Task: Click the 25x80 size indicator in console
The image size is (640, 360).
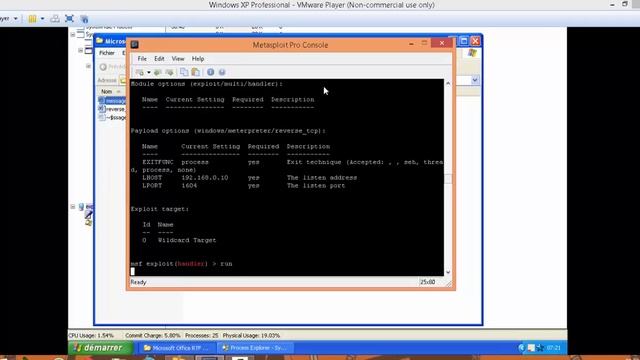Action: (427, 282)
